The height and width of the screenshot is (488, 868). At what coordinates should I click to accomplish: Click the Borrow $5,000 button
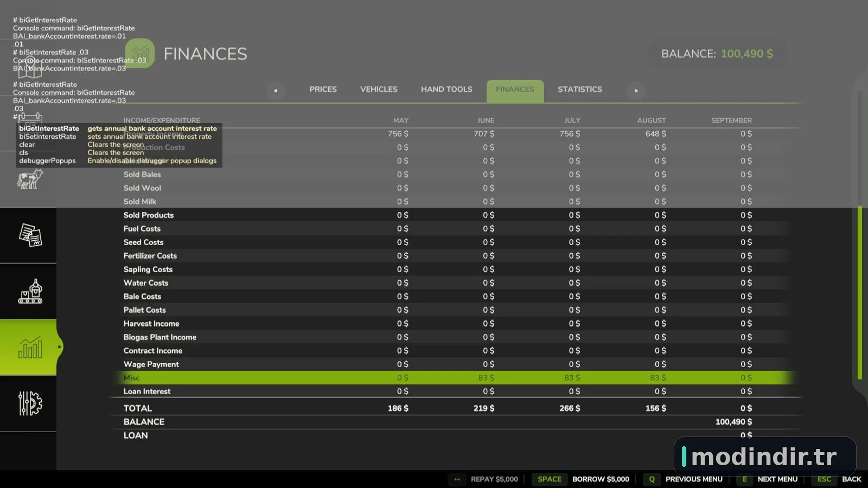pos(581,479)
